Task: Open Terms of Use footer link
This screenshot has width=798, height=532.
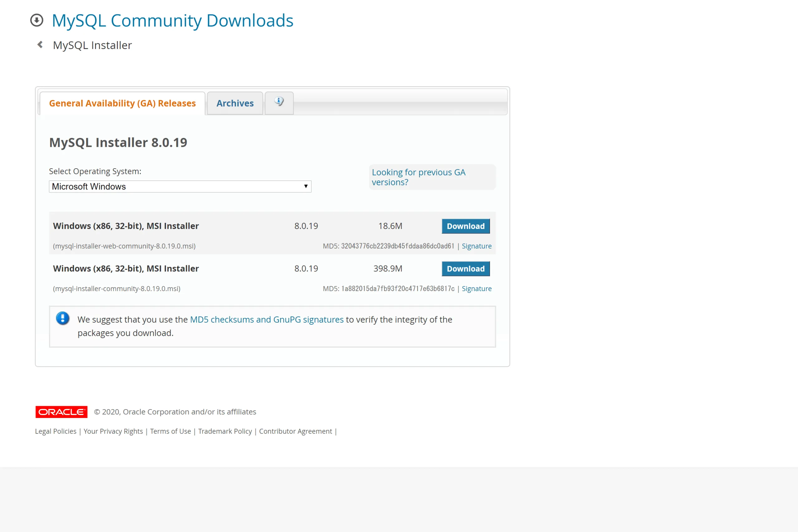Action: 171,431
